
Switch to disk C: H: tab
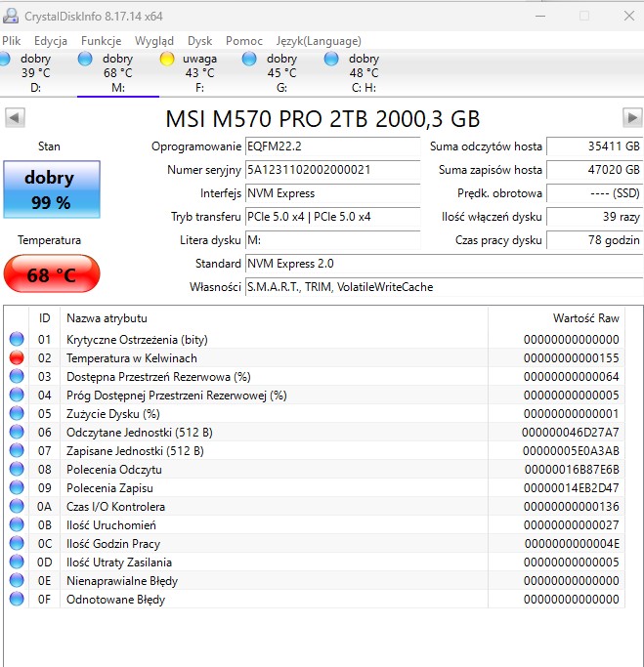[x=364, y=73]
